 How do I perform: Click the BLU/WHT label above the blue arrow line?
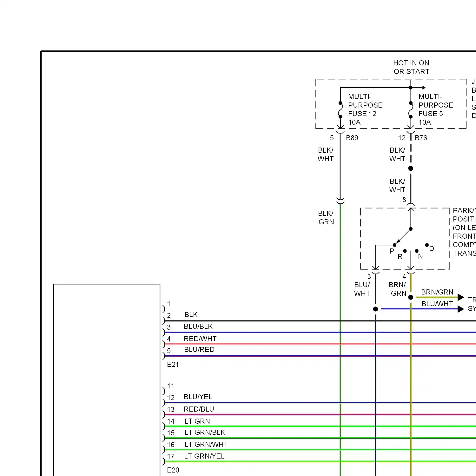(437, 304)
